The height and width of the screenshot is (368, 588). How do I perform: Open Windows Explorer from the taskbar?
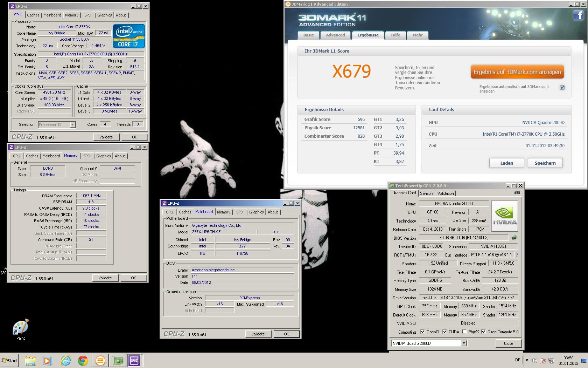[30, 361]
